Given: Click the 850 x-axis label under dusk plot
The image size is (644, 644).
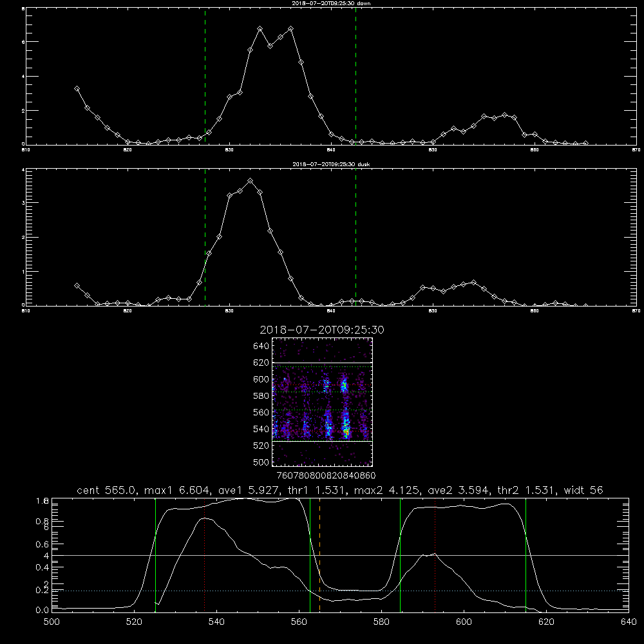Looking at the screenshot, I should [433, 311].
